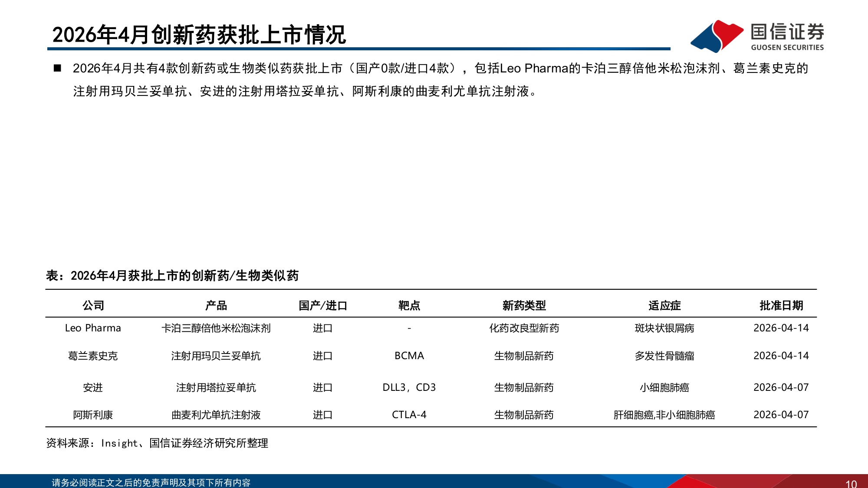
Task: Select the CTLA-4 target cell
Action: tap(409, 415)
